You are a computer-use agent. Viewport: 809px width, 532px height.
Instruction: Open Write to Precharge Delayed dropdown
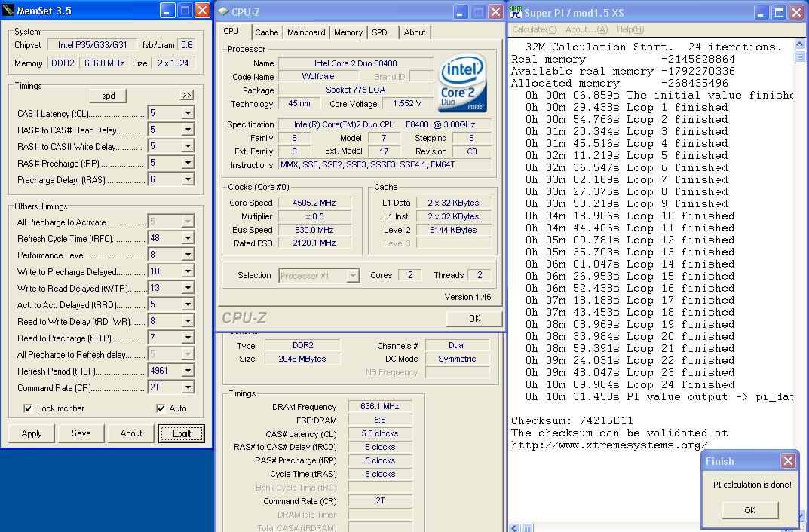(188, 271)
